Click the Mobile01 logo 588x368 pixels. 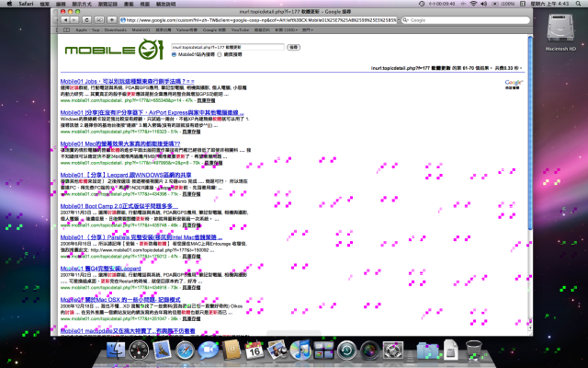pyautogui.click(x=114, y=50)
